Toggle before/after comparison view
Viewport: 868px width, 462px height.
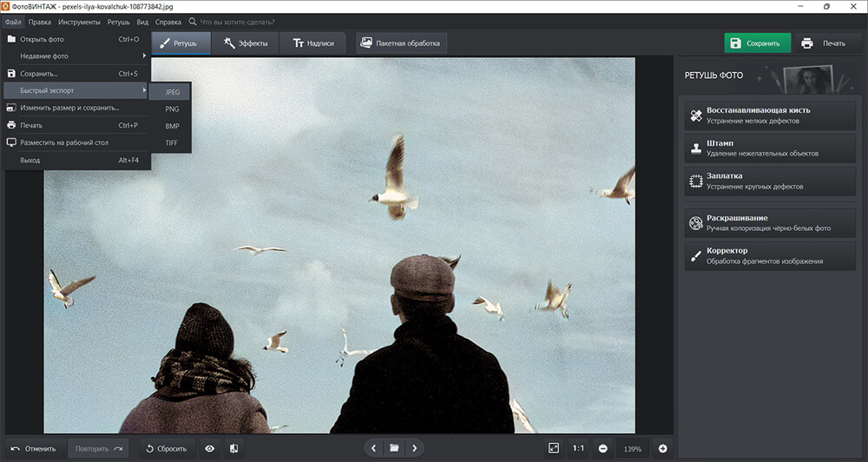point(234,448)
